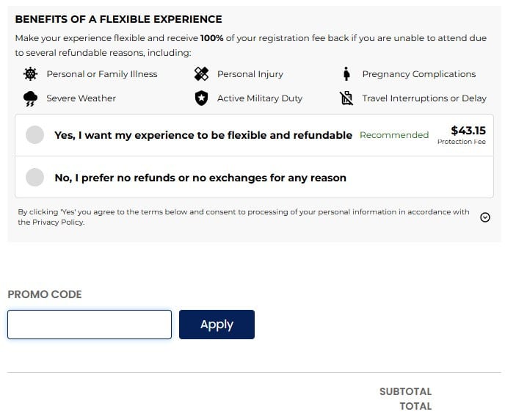Select No refunds or exchanges radio button

pyautogui.click(x=34, y=177)
